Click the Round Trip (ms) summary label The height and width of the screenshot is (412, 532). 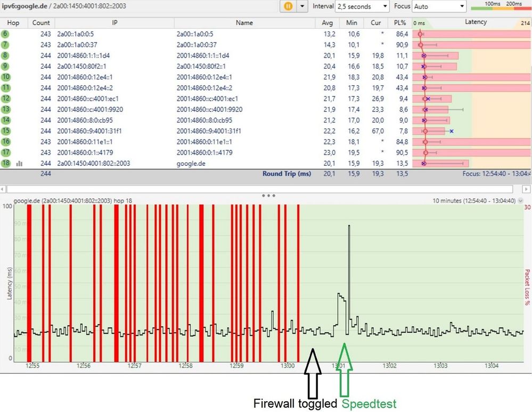(x=287, y=174)
